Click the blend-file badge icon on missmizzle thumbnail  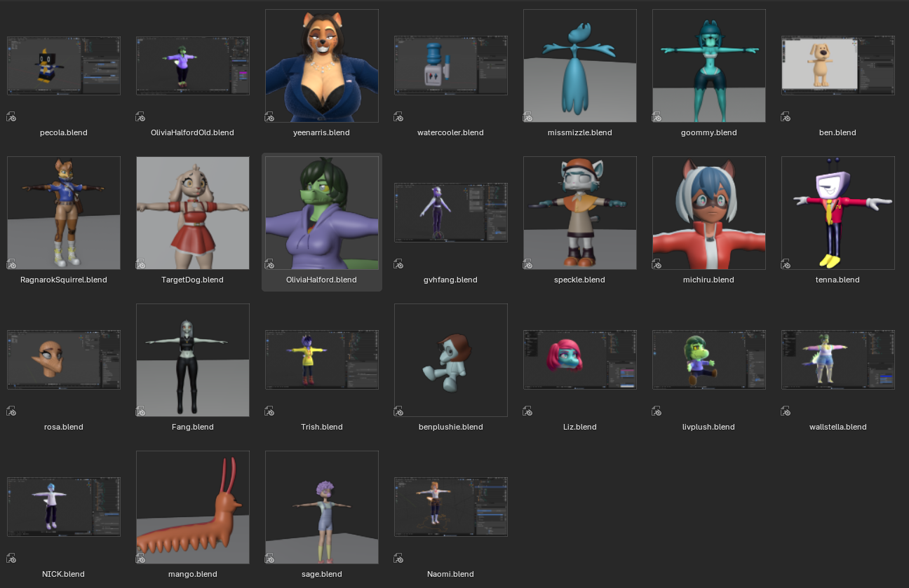point(527,117)
